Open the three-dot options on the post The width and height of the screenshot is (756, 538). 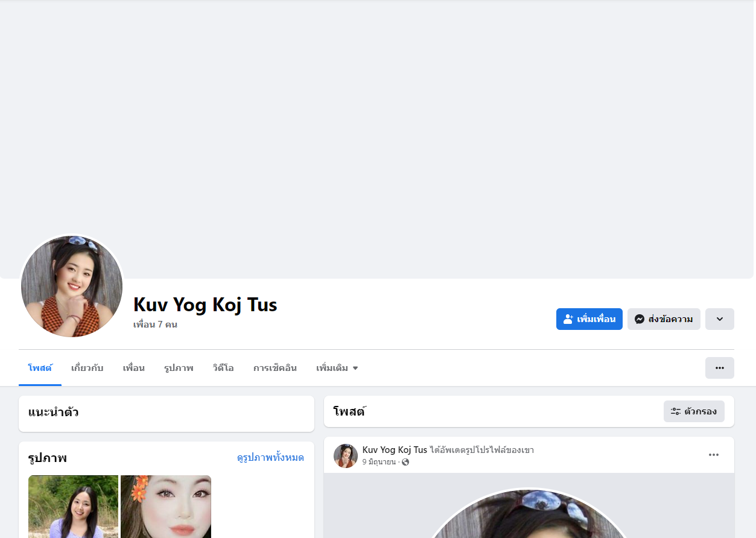click(x=714, y=455)
